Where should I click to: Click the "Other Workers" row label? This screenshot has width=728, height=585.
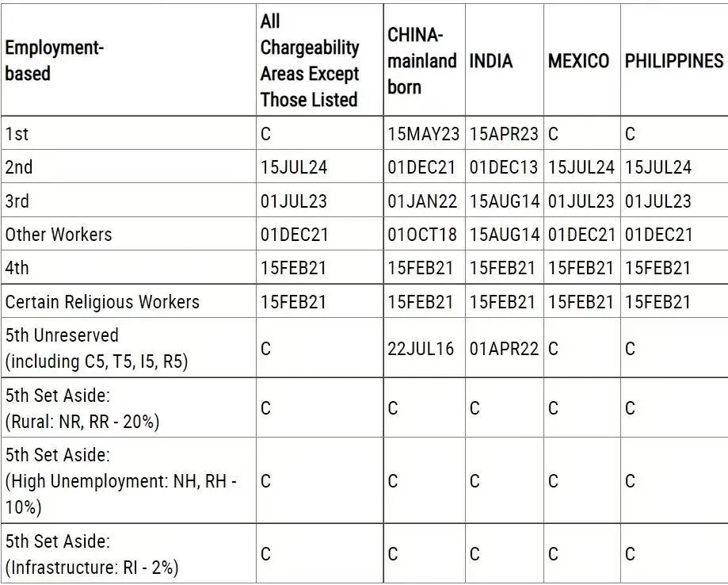[59, 235]
